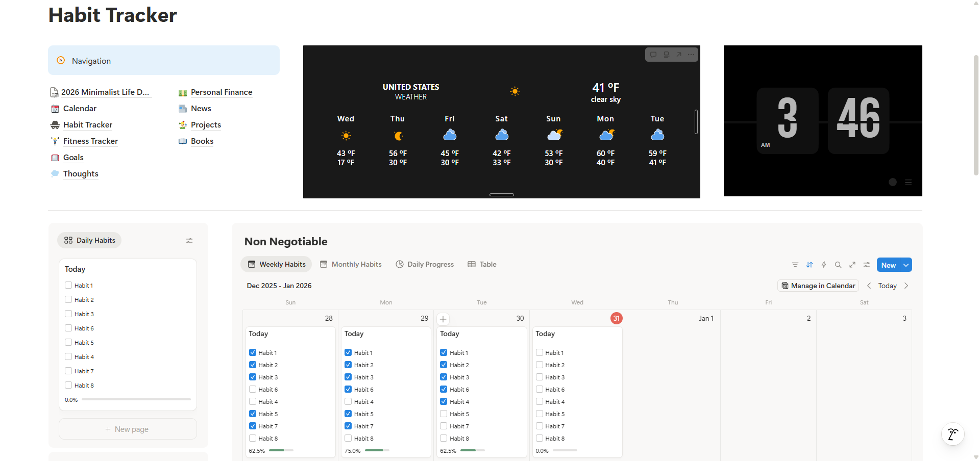This screenshot has height=461, width=980.
Task: Add a new entry with the plus on Tuesday 30
Action: 443,319
